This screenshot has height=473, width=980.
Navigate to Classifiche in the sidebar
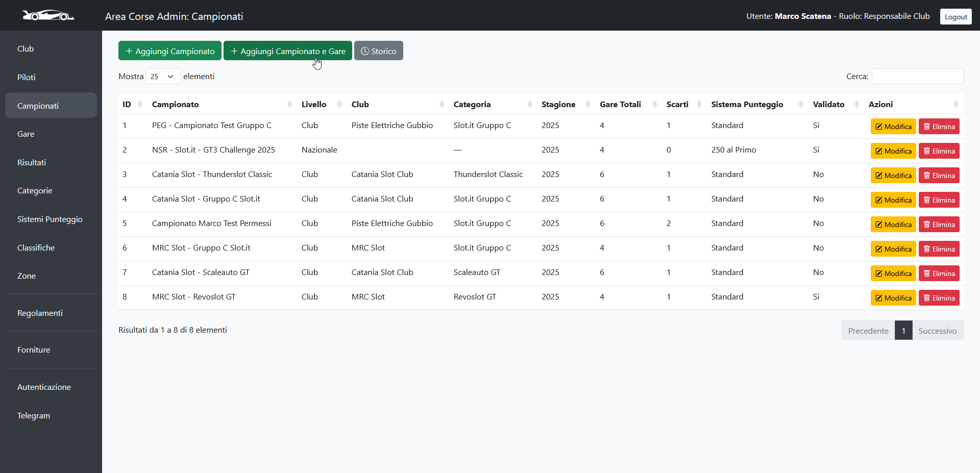36,247
